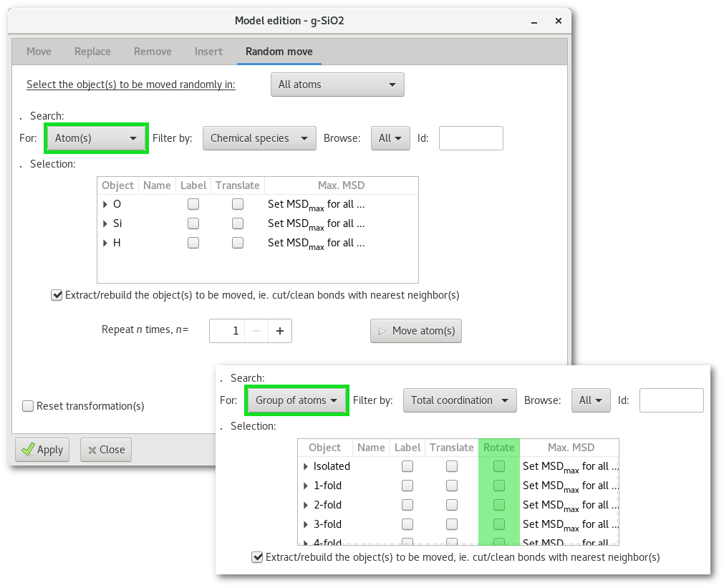Expand the Si species tree row
Image resolution: width=724 pixels, height=588 pixels.
coord(105,223)
